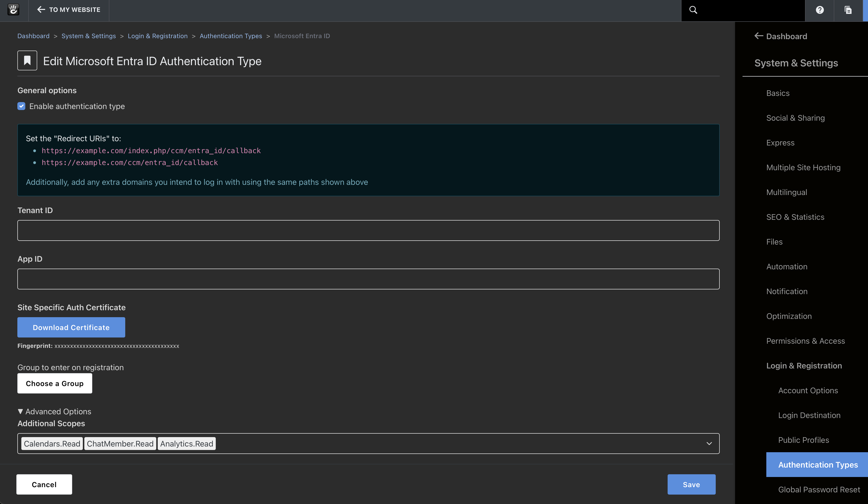Click Choose a Group button

(x=55, y=383)
